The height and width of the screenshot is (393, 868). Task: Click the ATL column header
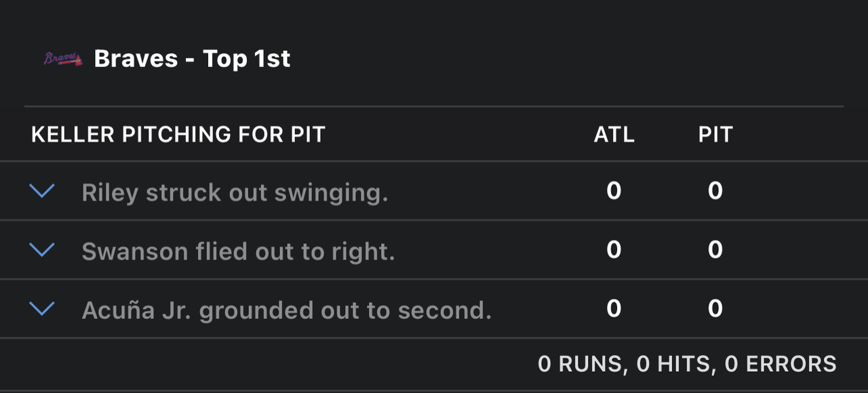pos(614,134)
